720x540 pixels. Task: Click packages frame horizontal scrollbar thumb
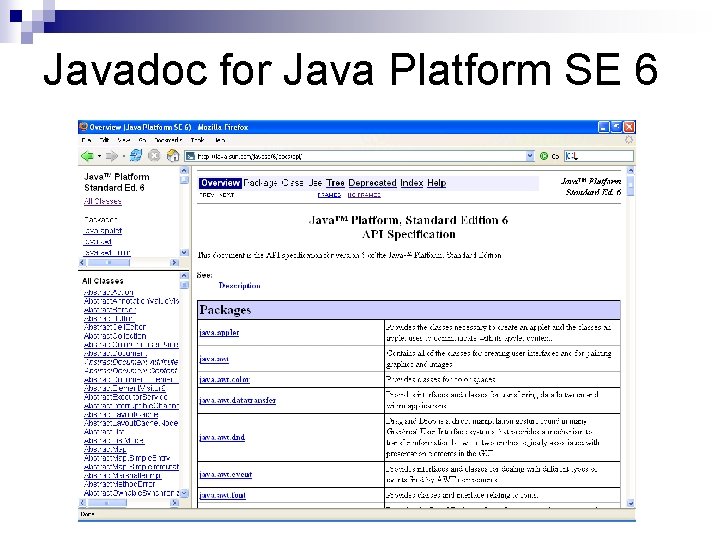109,263
